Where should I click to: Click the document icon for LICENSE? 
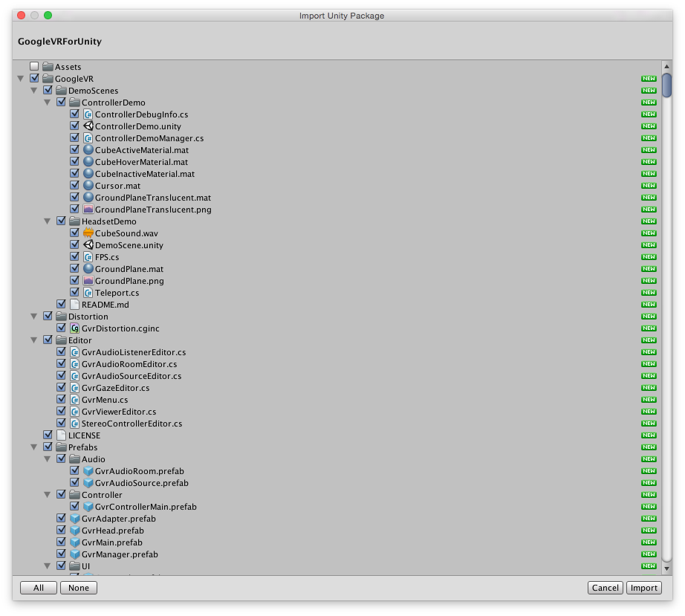(x=61, y=435)
